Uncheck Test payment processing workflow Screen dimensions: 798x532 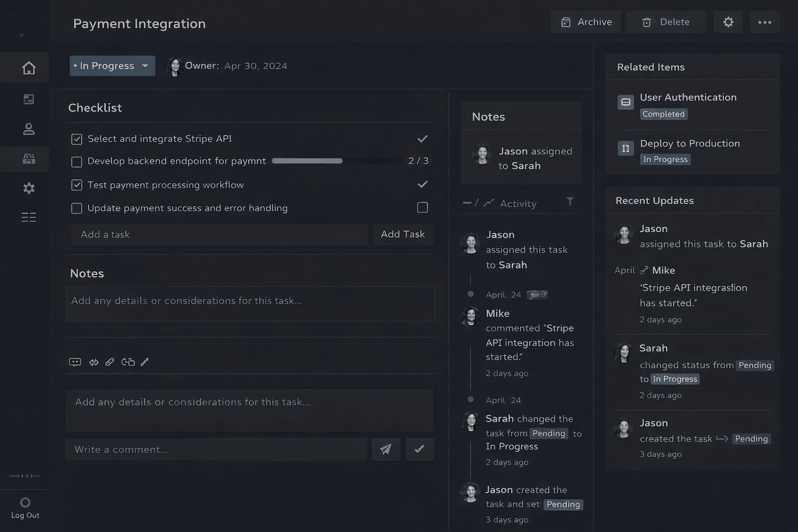pos(76,185)
